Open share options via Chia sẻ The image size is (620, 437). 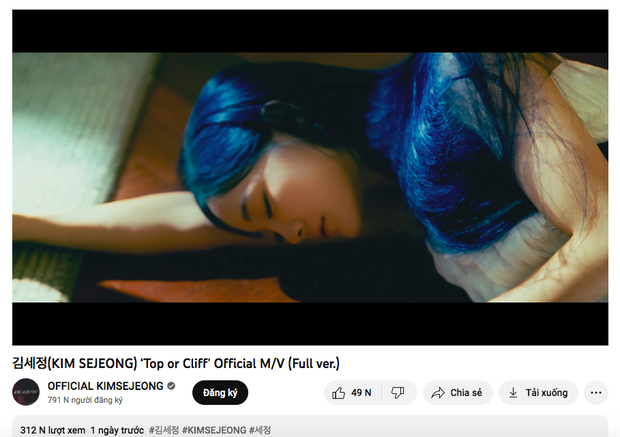coord(457,393)
